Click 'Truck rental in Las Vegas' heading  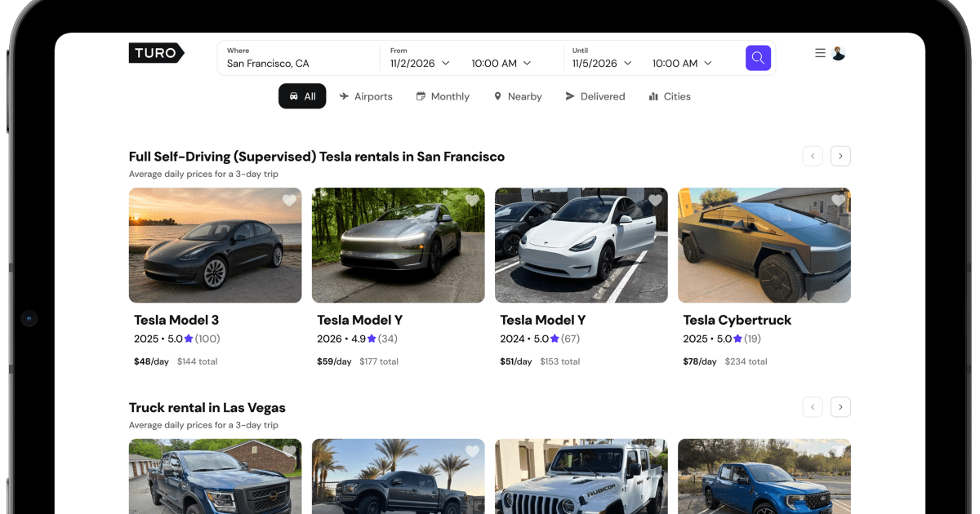(207, 407)
